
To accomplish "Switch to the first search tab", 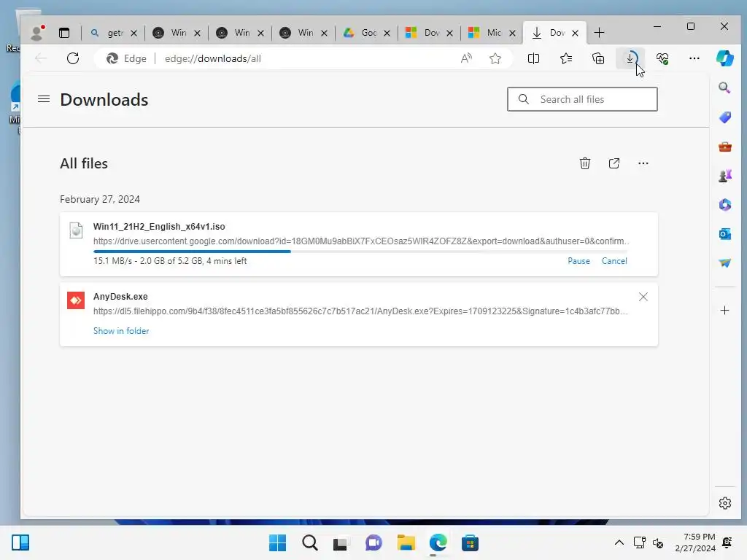I will point(112,32).
